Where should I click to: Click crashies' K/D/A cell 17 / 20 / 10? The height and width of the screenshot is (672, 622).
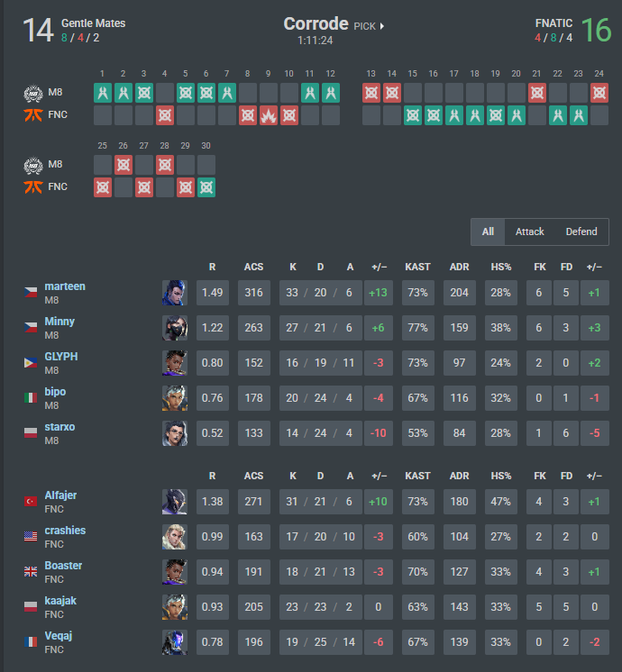coord(320,537)
